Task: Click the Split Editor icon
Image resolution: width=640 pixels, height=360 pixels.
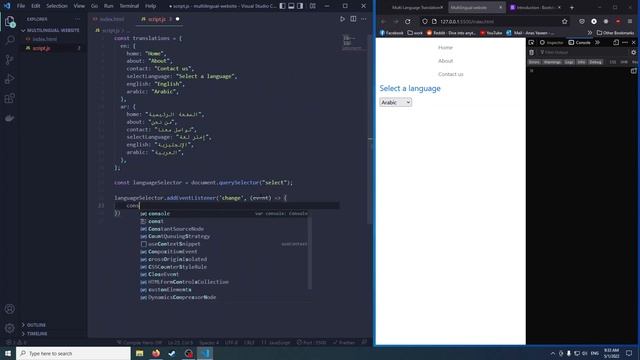Action: tap(353, 19)
